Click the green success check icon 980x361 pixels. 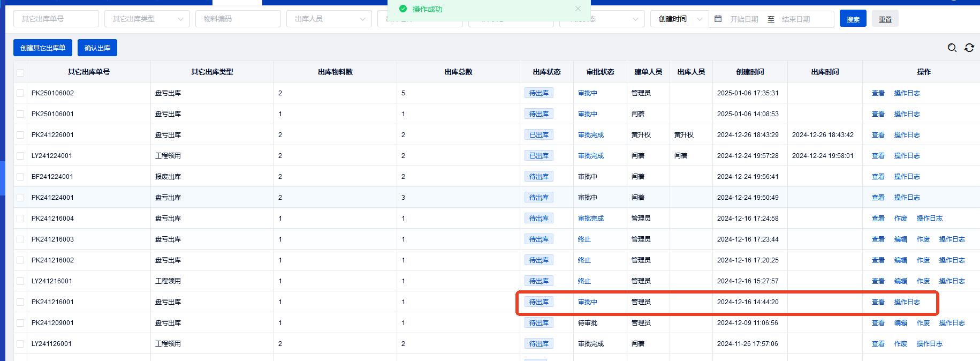click(x=403, y=9)
